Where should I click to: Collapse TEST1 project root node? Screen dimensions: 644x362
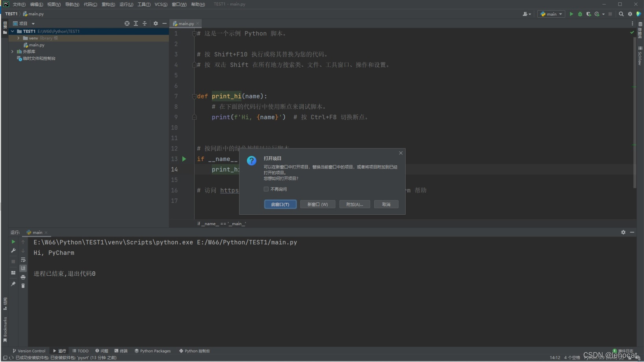point(13,31)
